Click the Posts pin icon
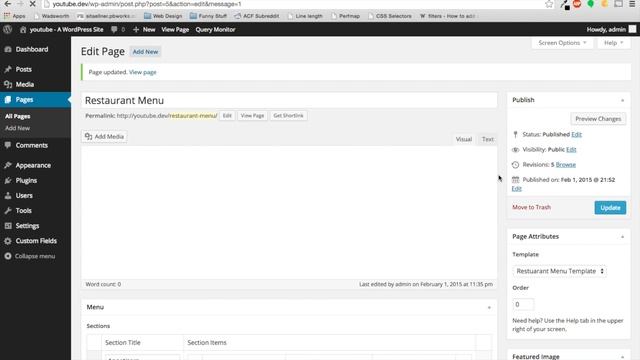Viewport: 640px width, 360px height. click(x=8, y=69)
